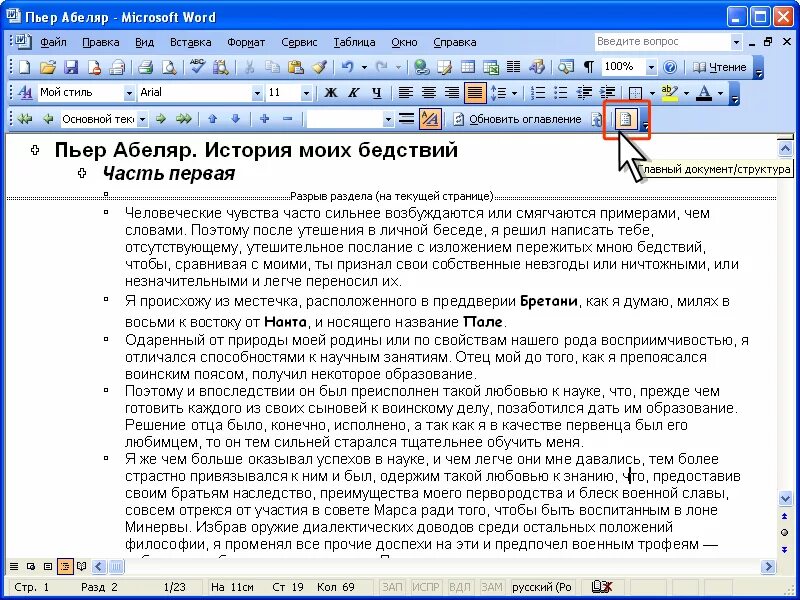Open the Research reference books icon
The image size is (800, 600).
tap(221, 67)
